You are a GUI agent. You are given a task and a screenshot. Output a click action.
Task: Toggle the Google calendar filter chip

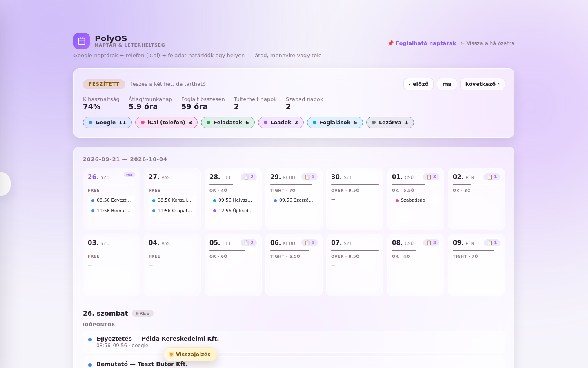coord(107,123)
